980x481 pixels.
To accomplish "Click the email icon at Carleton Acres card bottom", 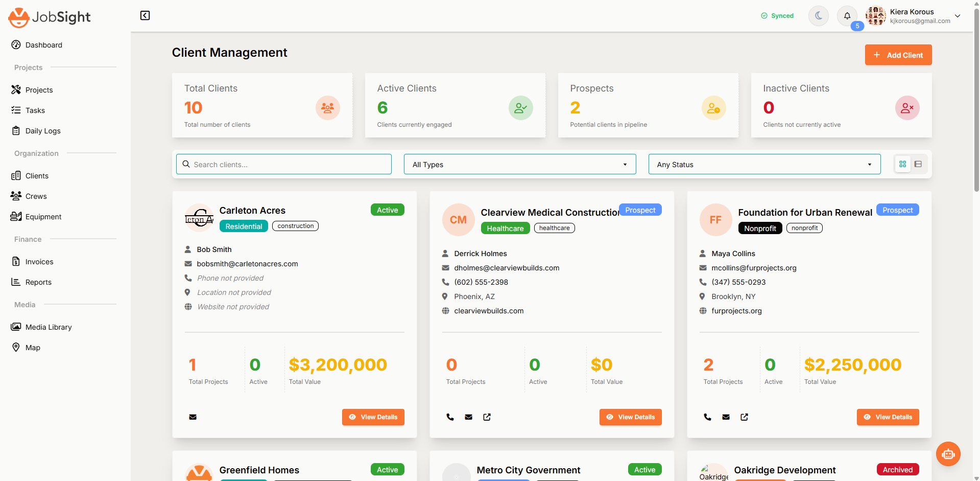I will [x=193, y=417].
